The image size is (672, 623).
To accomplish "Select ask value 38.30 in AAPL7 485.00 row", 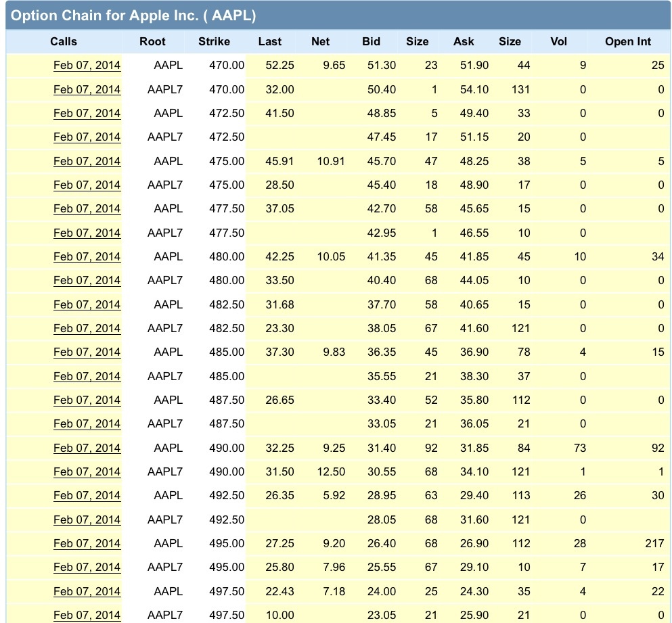I will click(474, 377).
